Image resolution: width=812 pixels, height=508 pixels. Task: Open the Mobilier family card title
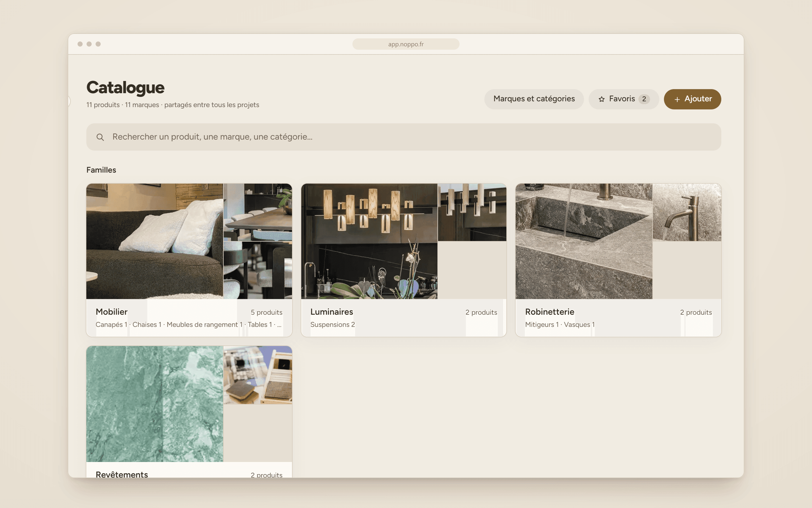point(111,312)
